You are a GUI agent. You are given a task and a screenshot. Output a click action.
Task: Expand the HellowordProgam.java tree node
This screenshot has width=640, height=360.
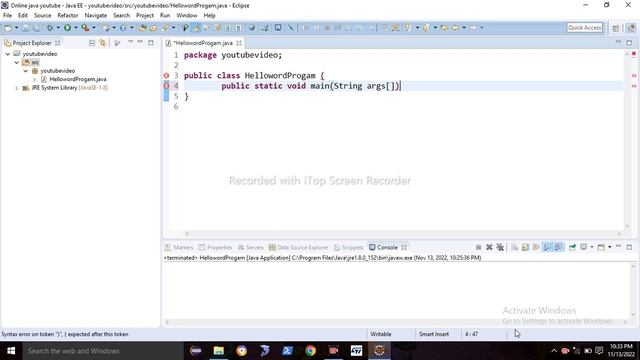click(35, 79)
